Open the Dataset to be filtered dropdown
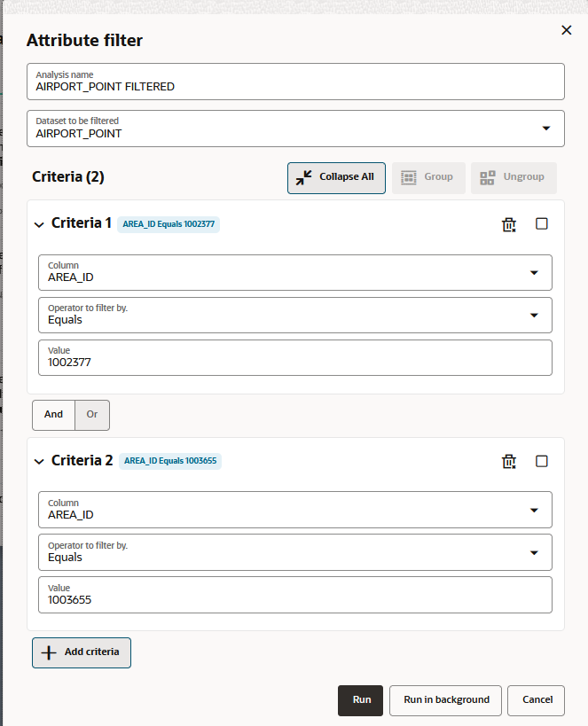 (x=545, y=129)
